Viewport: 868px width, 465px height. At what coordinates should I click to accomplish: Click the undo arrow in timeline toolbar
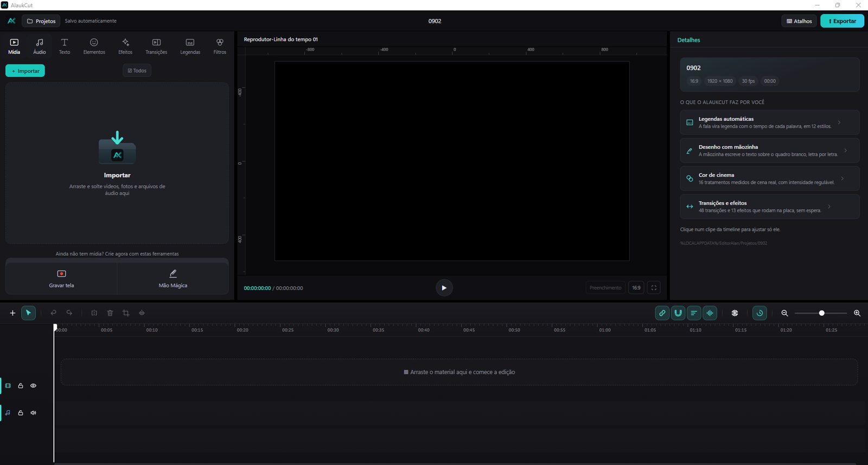(53, 313)
